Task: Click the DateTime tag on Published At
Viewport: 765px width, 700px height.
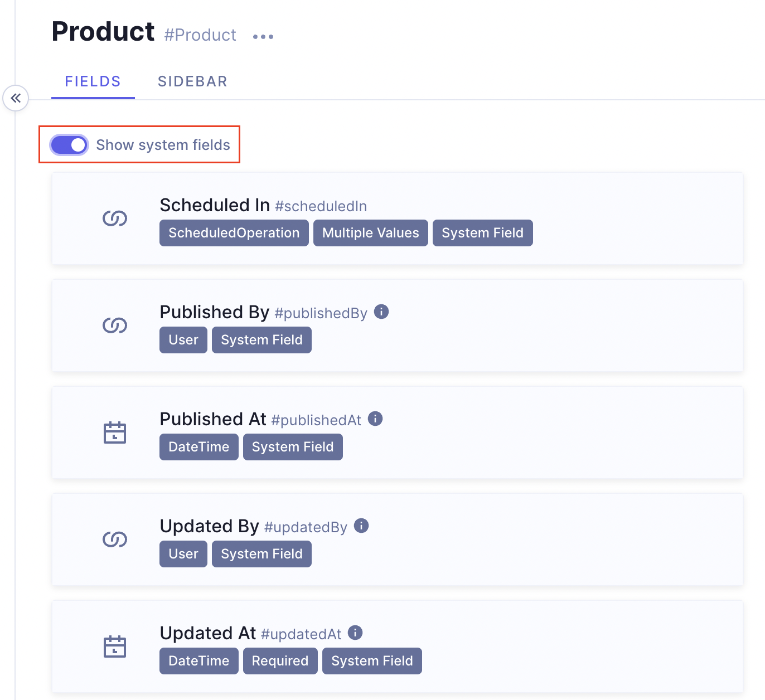Action: 198,447
